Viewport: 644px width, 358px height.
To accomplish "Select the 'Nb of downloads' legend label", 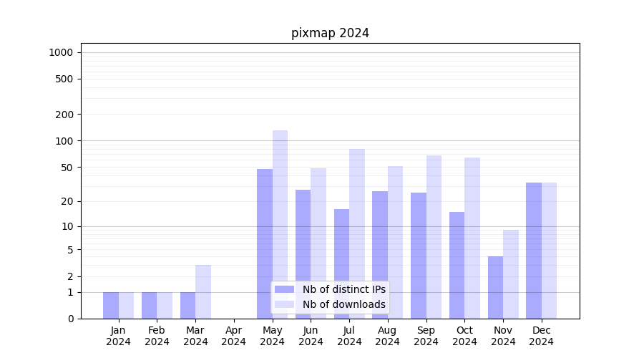I will point(343,304).
